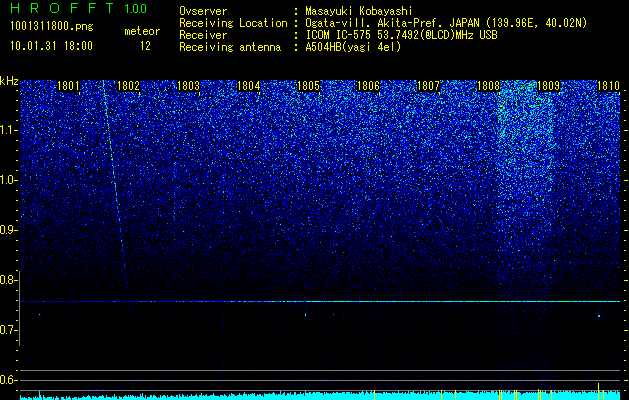Click the 1806 time marker
The image size is (629, 400).
[x=368, y=86]
